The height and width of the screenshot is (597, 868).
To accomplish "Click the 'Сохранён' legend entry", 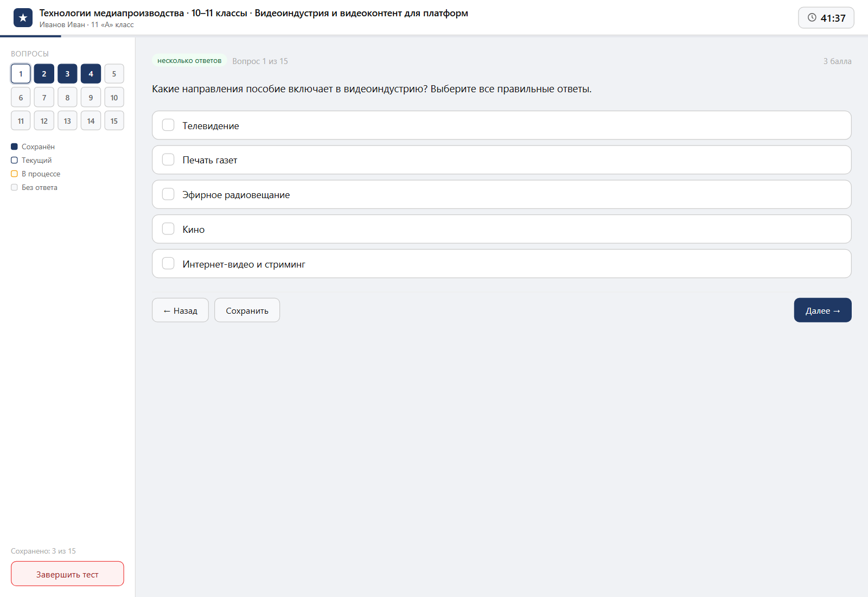I will [x=33, y=147].
